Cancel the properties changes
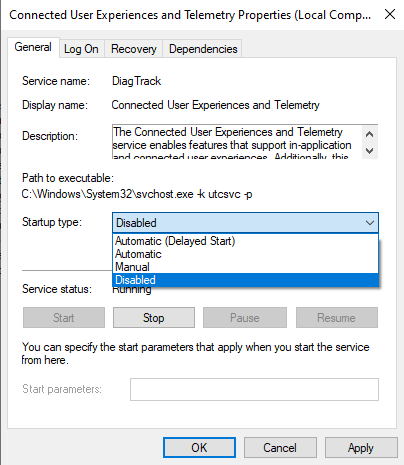Image resolution: width=404 pixels, height=465 pixels. 280,448
